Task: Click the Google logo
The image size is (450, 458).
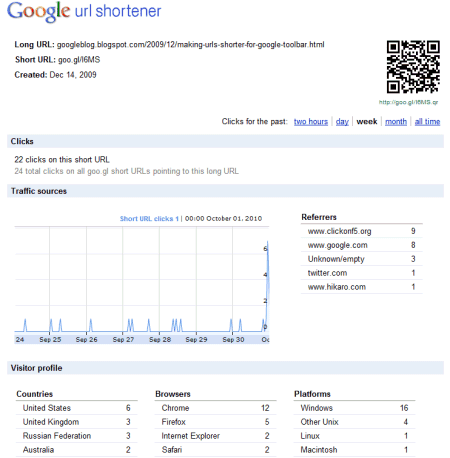Action: (x=38, y=11)
